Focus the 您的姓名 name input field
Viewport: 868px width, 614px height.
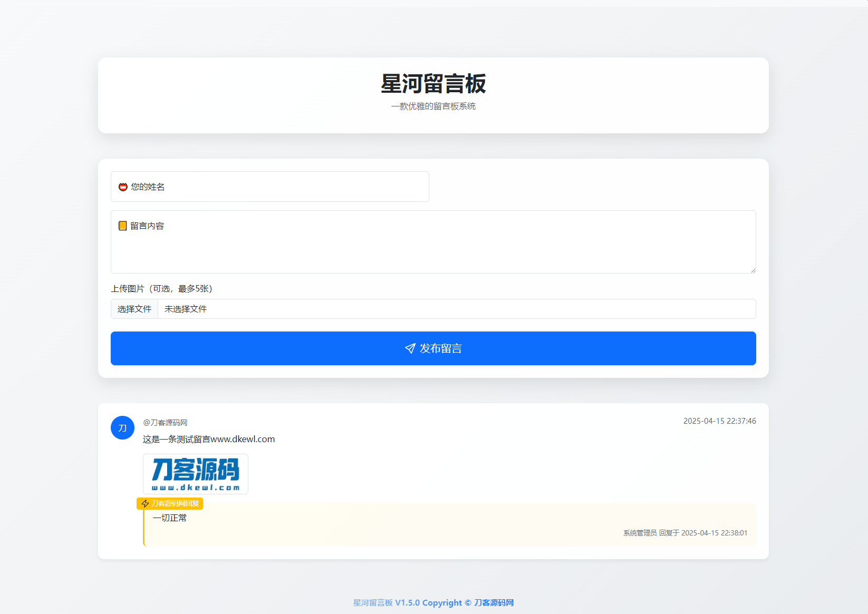[x=269, y=187]
